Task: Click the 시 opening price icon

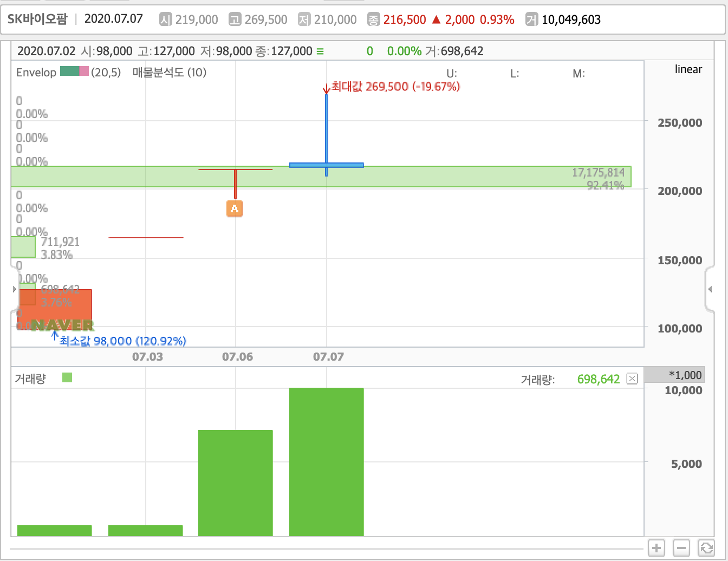Action: (166, 19)
